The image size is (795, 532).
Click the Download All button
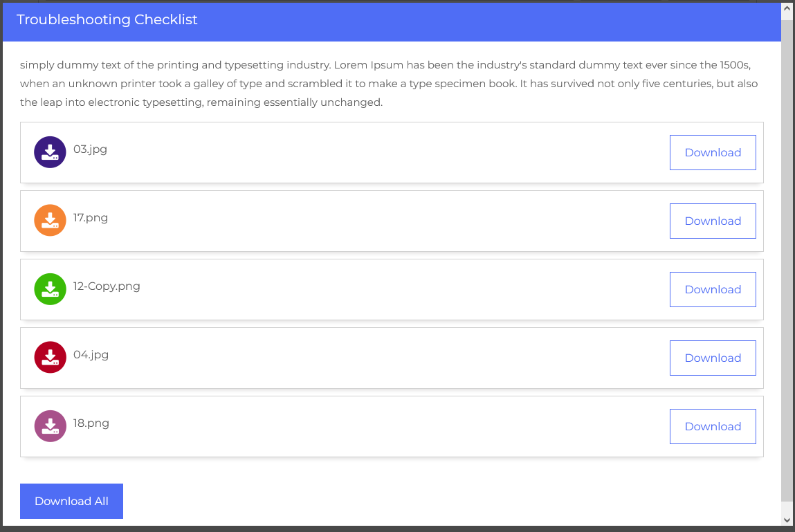tap(71, 502)
